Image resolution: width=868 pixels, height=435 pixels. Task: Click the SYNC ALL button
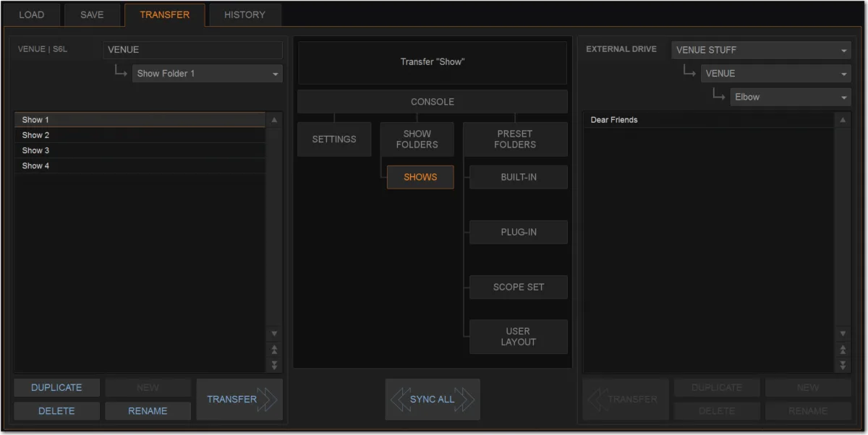tap(433, 400)
